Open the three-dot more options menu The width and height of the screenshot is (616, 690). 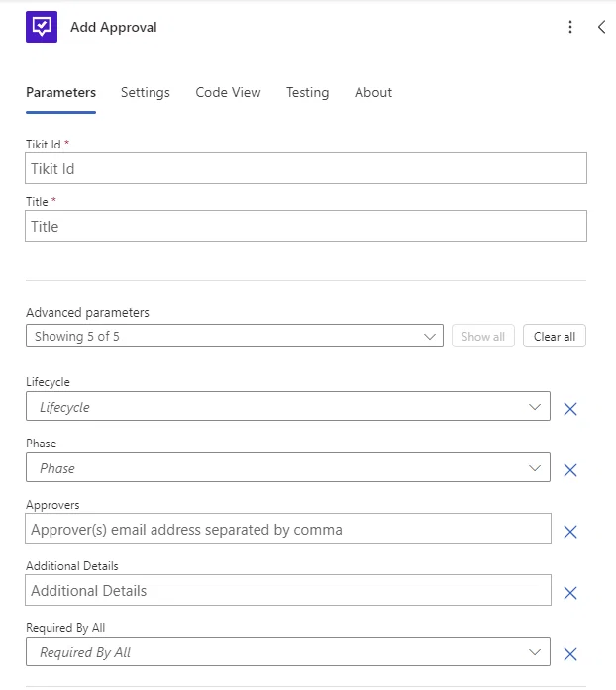(570, 27)
